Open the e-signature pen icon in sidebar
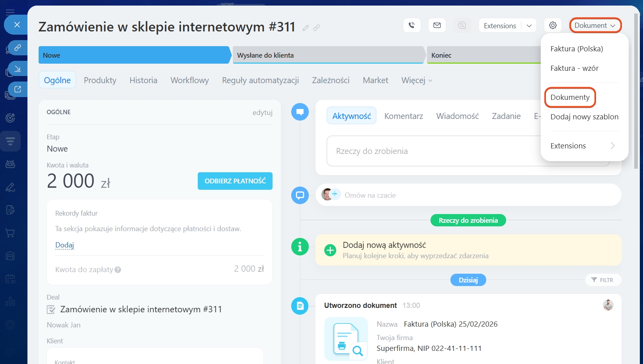The width and height of the screenshot is (643, 364). point(10,187)
